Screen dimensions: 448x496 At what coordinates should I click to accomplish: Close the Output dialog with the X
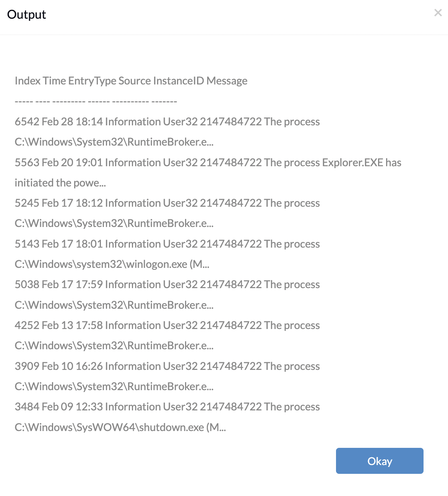point(438,13)
